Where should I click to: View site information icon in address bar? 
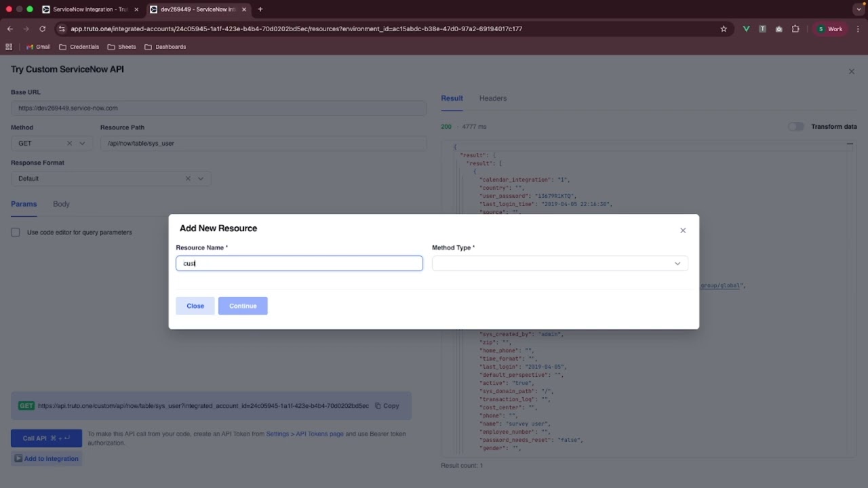[x=62, y=29]
